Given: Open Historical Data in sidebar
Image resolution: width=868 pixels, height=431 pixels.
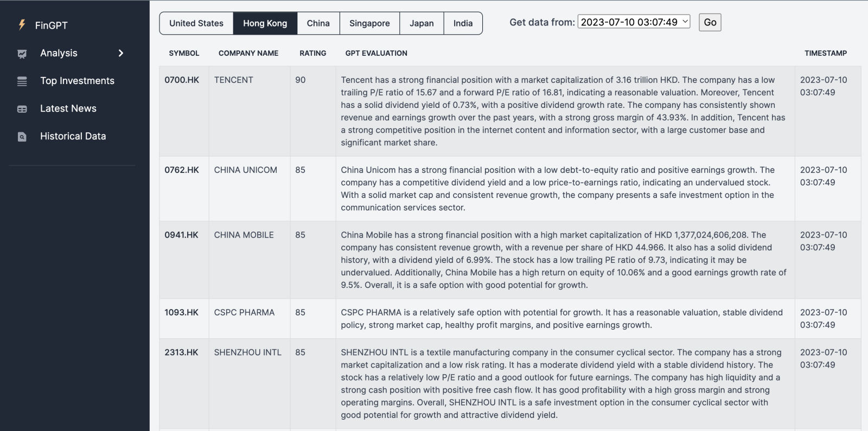Looking at the screenshot, I should [x=73, y=136].
